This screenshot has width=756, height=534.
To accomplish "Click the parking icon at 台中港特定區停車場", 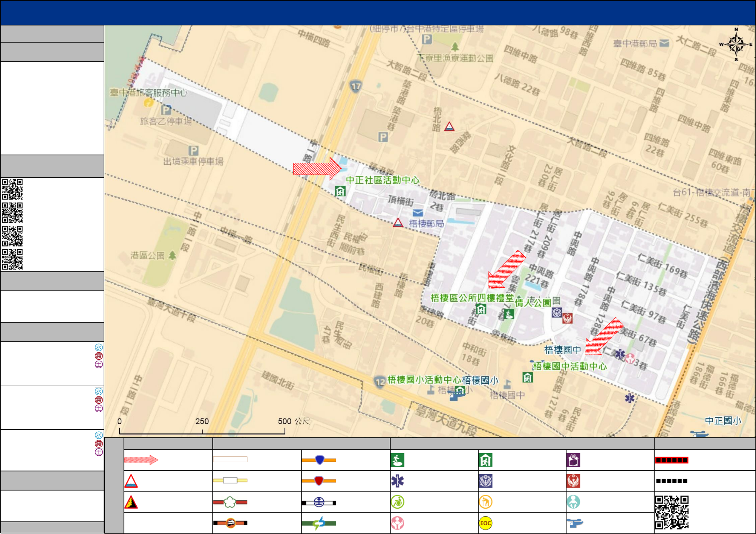I will 427,40.
